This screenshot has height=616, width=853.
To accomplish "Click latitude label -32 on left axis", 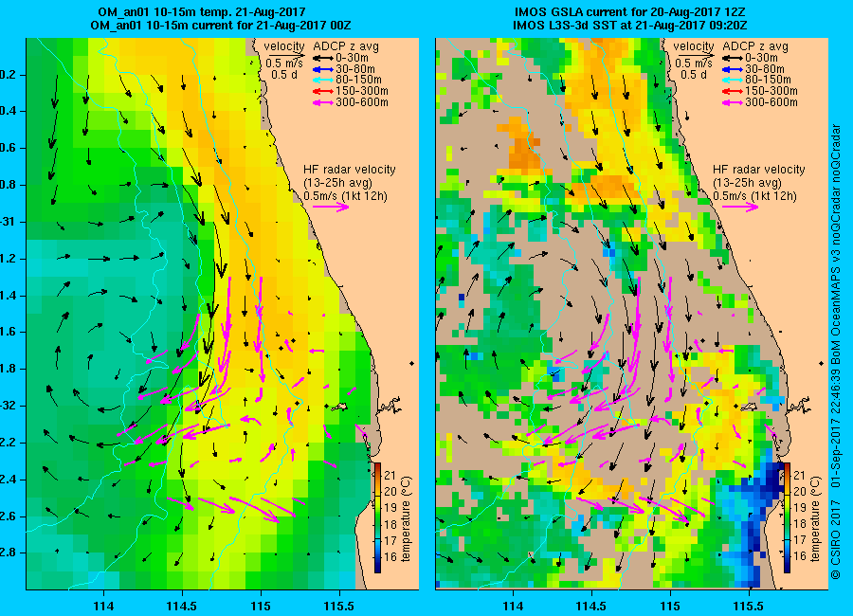I will 8,406.
